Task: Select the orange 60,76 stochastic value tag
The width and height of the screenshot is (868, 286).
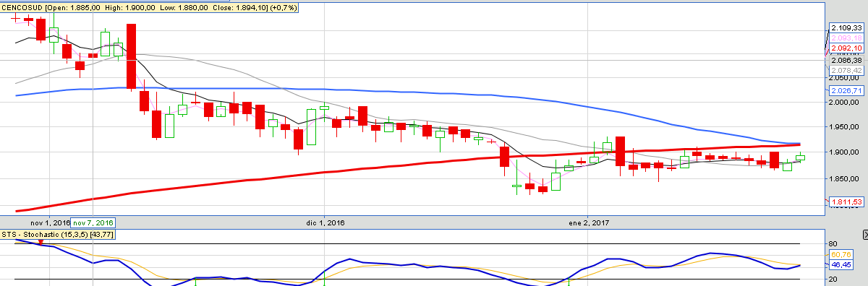Action: pos(841,254)
